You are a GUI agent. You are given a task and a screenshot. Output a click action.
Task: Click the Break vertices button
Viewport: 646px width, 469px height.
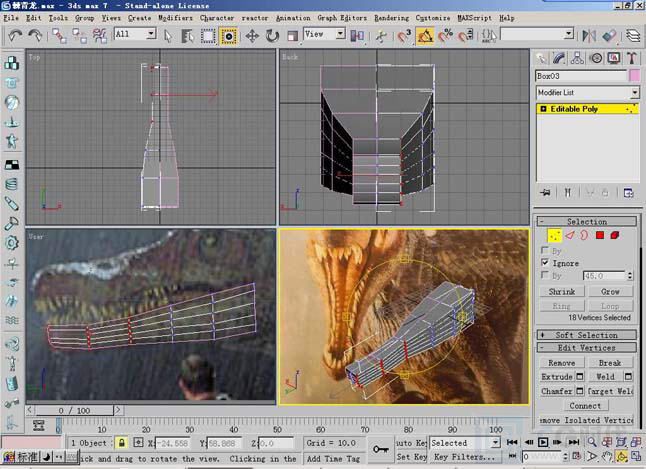point(610,363)
